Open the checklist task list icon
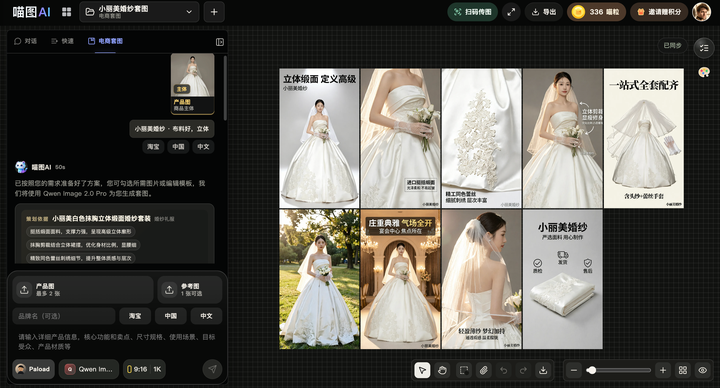720x388 pixels. click(x=703, y=48)
